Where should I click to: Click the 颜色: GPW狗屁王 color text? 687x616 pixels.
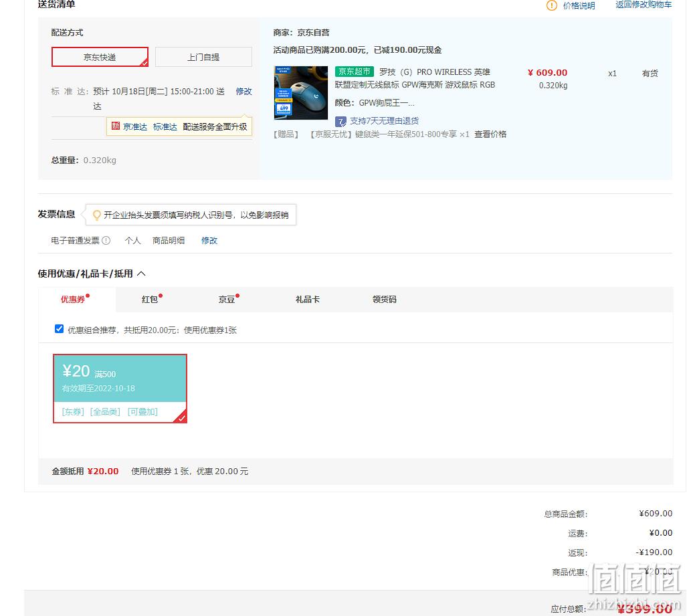(375, 103)
